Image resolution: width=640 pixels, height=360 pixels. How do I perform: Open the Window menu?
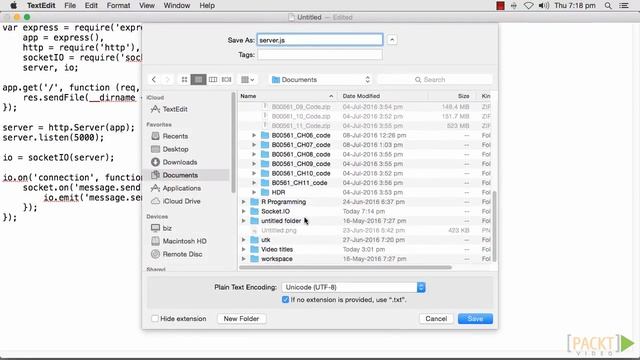(177, 5)
